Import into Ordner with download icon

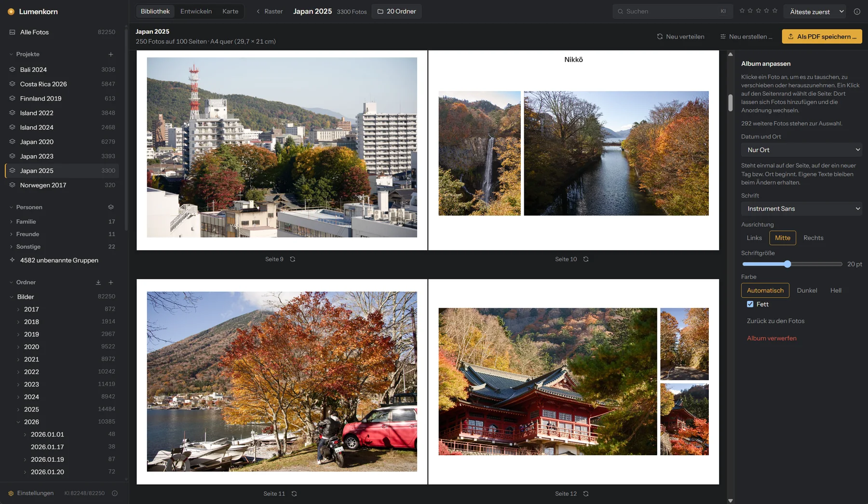[98, 283]
